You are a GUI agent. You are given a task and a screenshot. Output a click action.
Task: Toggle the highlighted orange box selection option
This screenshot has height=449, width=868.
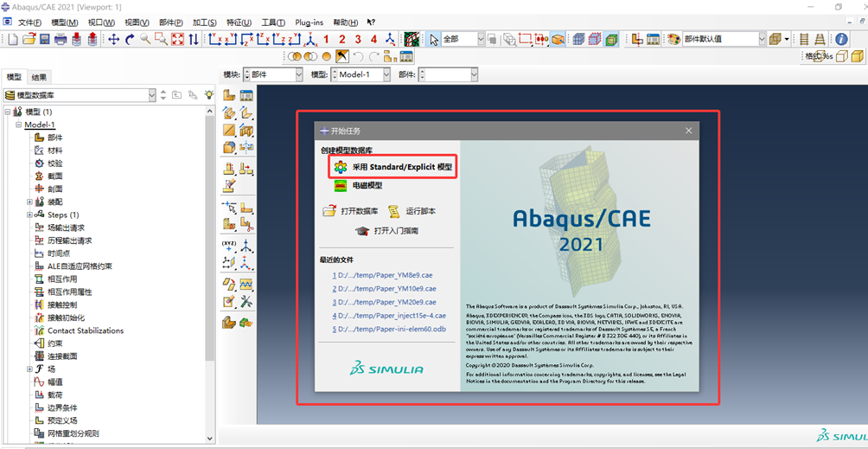click(558, 39)
